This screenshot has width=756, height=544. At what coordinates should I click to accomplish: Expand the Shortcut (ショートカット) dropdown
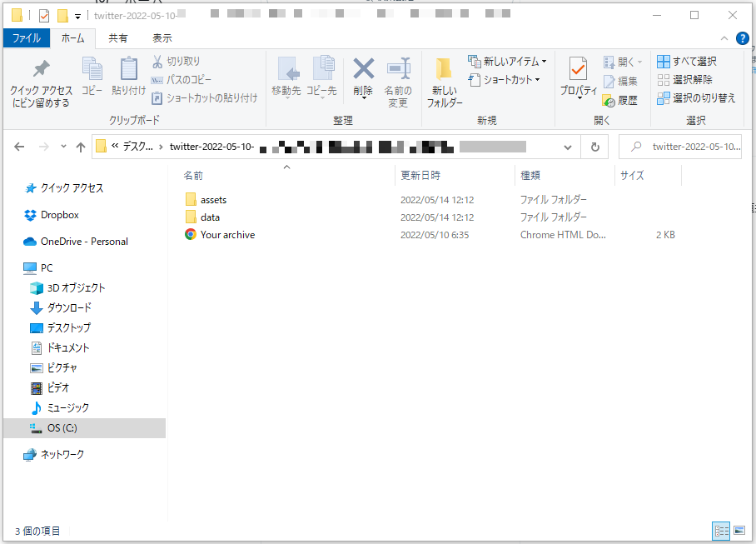[537, 80]
